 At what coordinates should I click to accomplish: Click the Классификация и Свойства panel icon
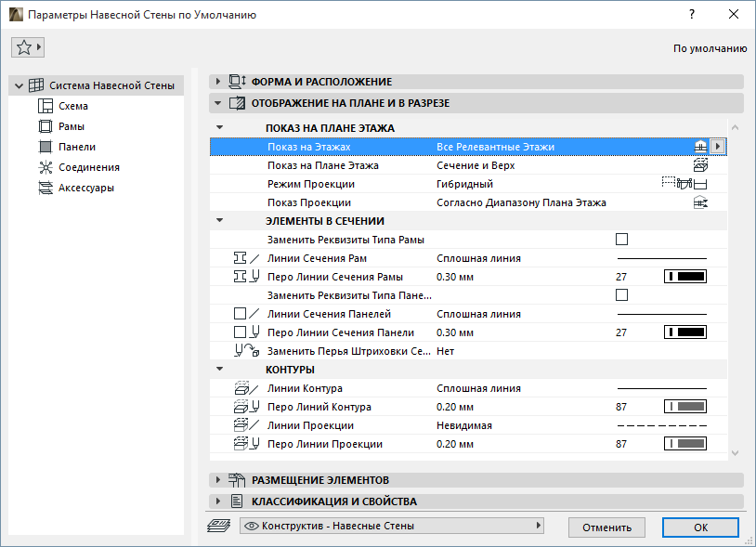[237, 501]
